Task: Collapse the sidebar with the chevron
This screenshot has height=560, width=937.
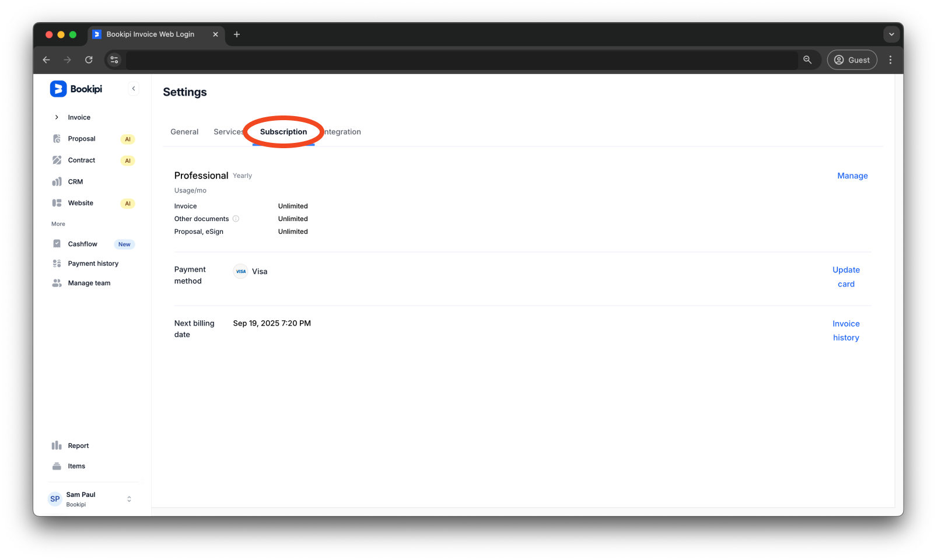Action: pyautogui.click(x=134, y=88)
